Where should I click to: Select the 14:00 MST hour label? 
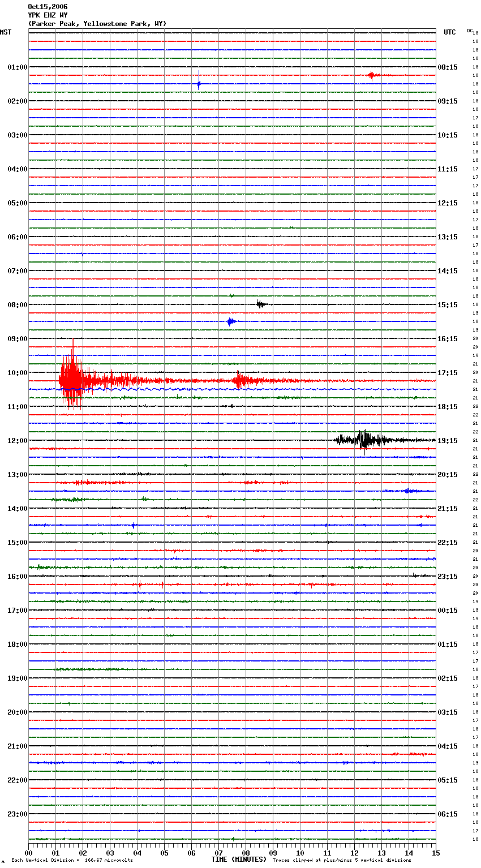[x=17, y=509]
